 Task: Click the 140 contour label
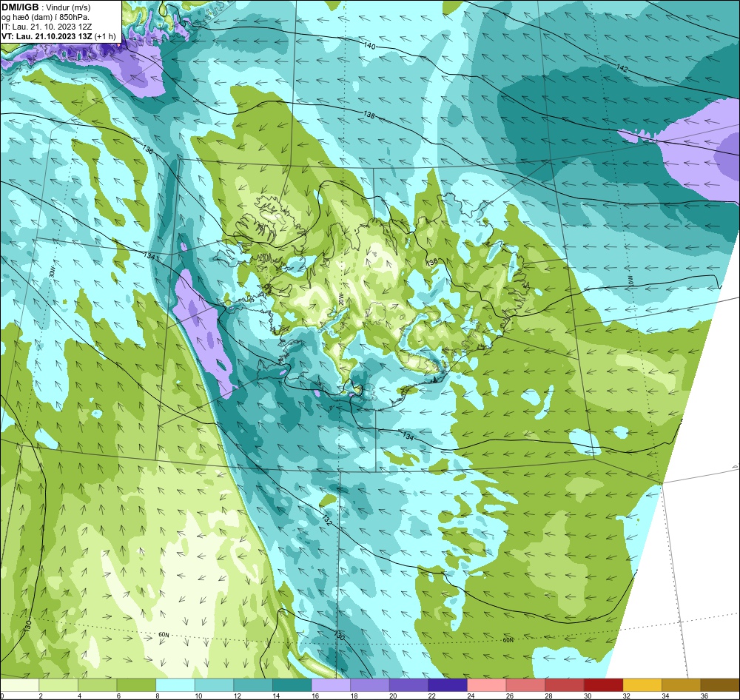click(x=369, y=46)
